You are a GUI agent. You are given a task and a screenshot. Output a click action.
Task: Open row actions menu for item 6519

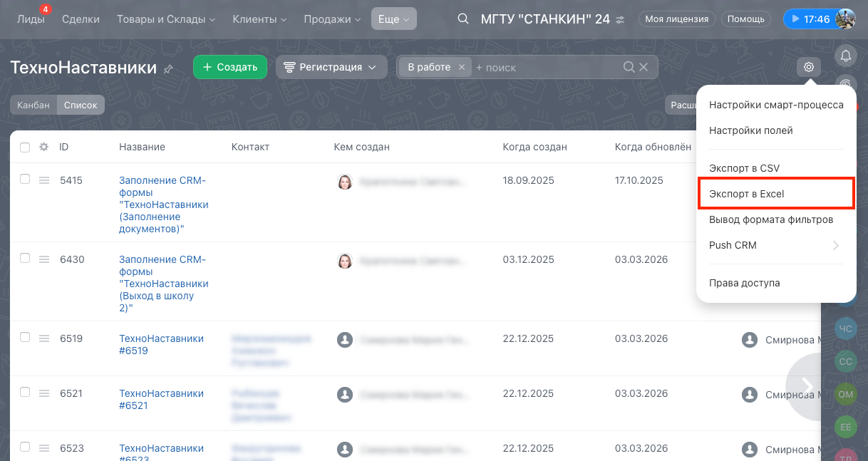pos(43,338)
